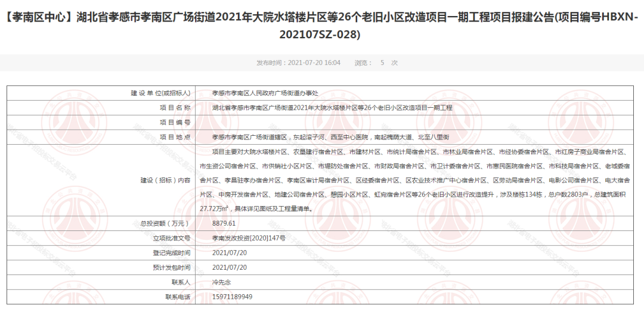Click the 立项批准文号 label cell
Viewport: 644px width, 312px height.
pos(170,238)
